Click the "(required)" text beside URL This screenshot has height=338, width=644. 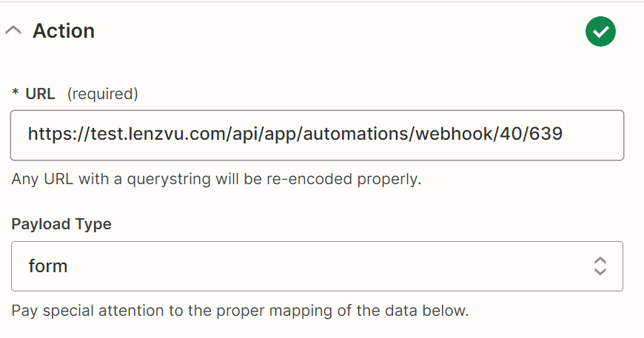coord(103,94)
